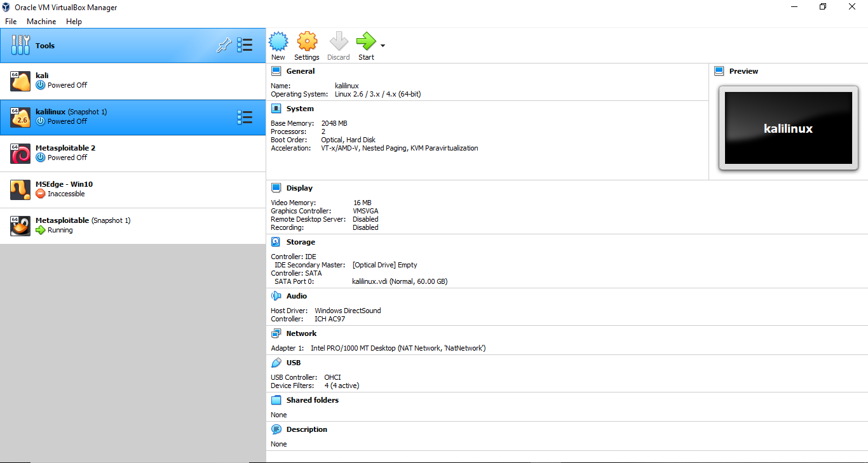This screenshot has height=463, width=868.
Task: Click the General section icon
Action: click(x=276, y=71)
